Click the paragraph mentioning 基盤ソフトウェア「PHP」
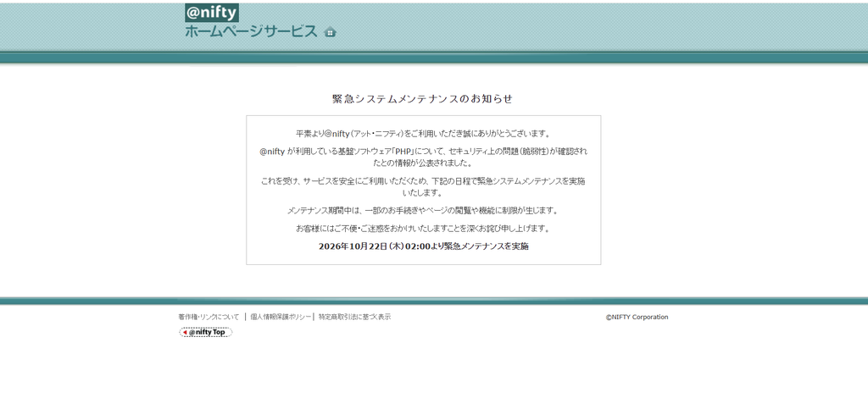 pyautogui.click(x=424, y=157)
